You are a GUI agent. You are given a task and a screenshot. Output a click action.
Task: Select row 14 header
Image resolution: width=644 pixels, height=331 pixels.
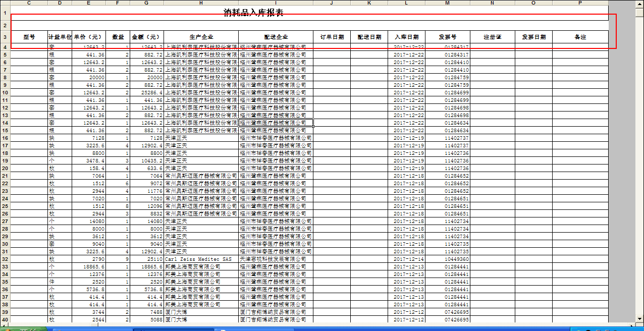[x=5, y=123]
